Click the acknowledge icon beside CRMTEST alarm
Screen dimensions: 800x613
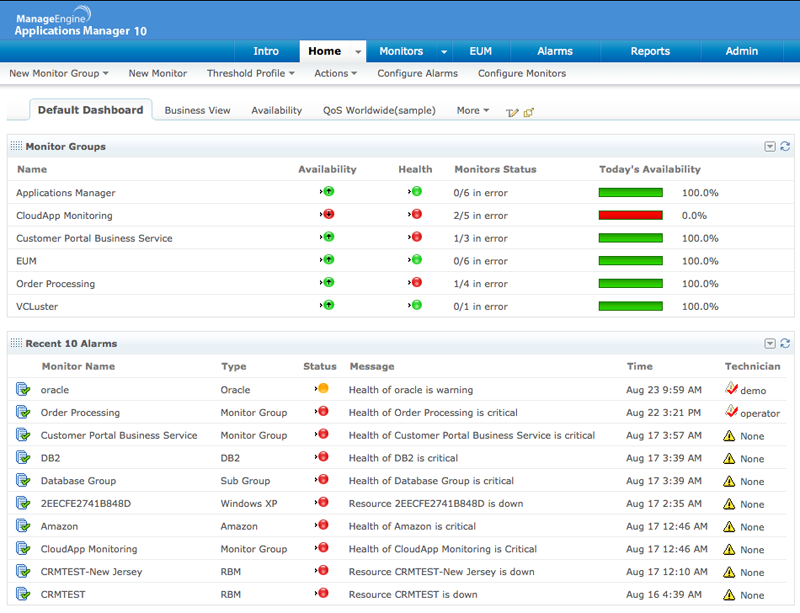point(24,594)
